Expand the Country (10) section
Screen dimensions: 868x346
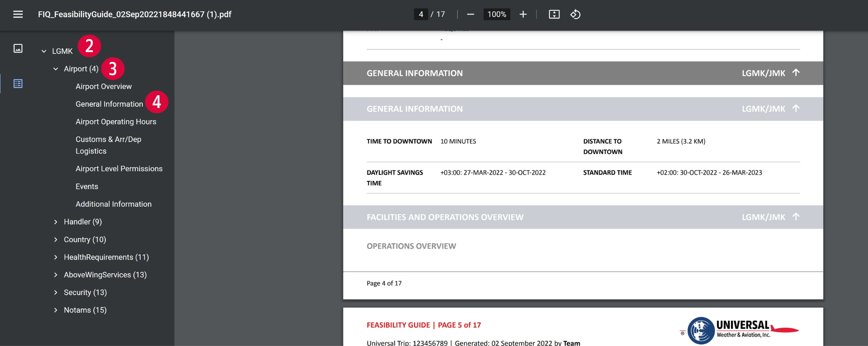[56, 240]
